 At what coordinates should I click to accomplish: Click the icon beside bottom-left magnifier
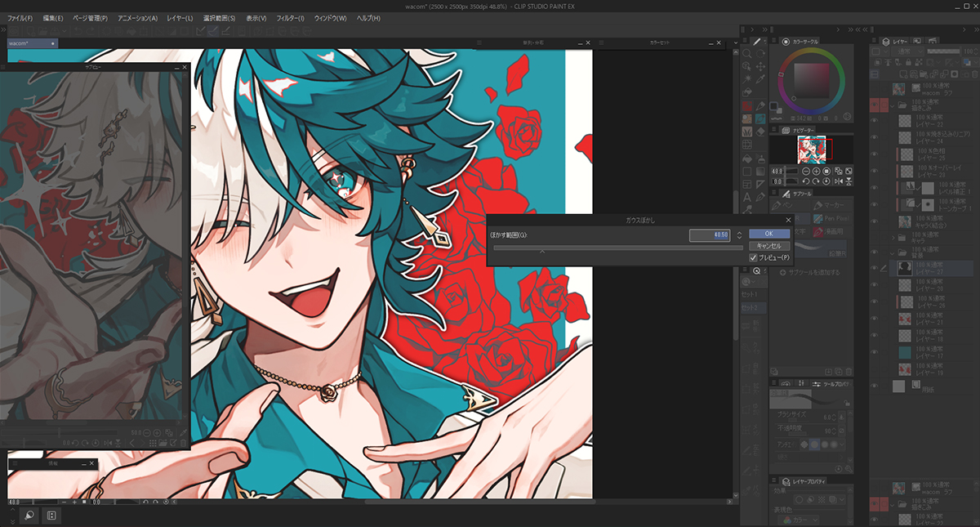tap(51, 516)
